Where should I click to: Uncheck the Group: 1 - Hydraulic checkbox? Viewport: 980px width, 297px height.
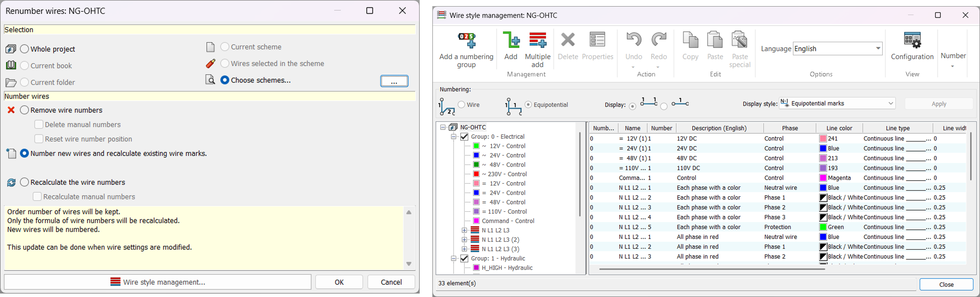pyautogui.click(x=464, y=259)
